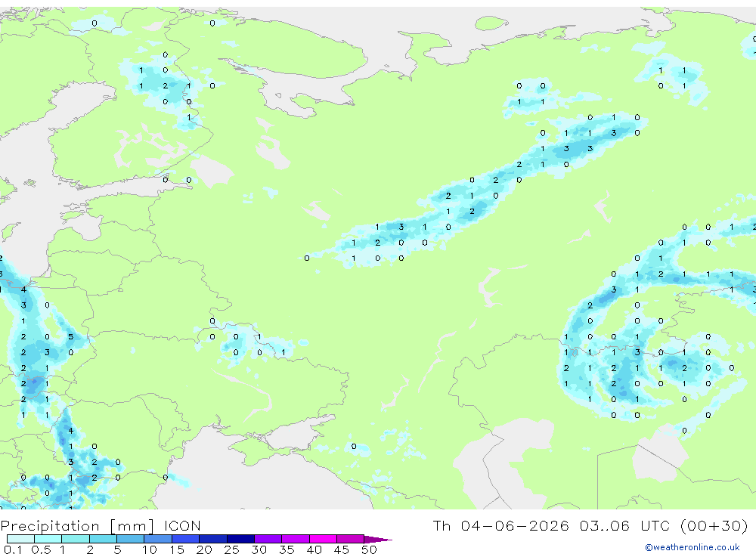Click the legend swatch between 10 and 15
The width and height of the screenshot is (756, 554).
pos(158,539)
